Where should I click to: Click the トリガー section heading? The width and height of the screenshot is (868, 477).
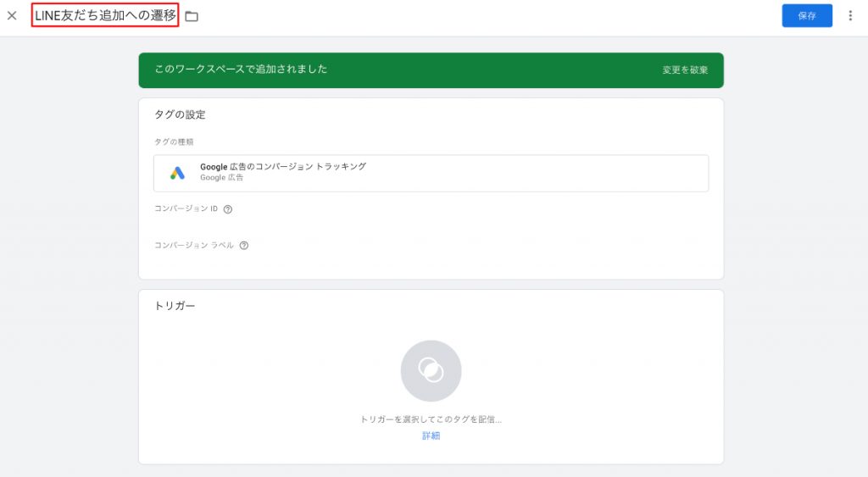[x=175, y=306]
